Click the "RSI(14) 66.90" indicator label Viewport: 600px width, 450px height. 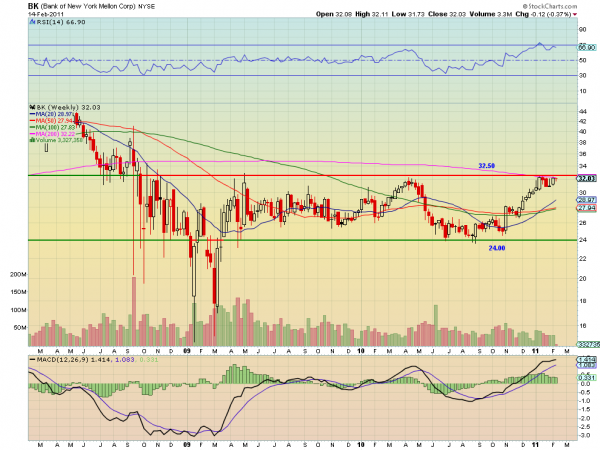60,22
